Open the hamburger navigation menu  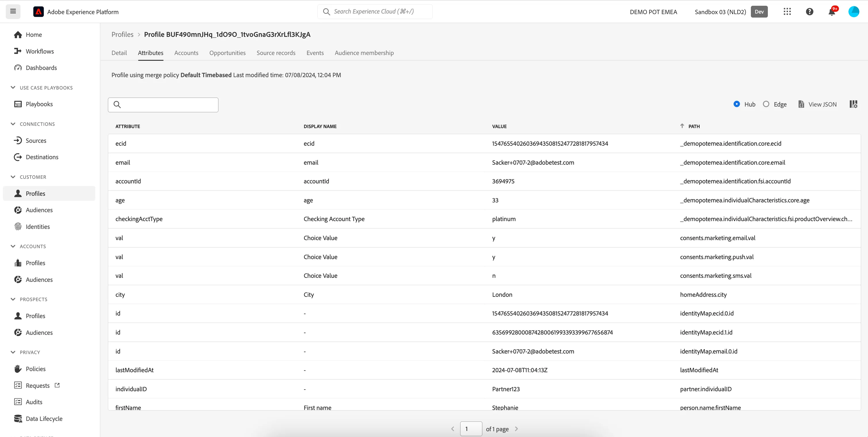coord(13,12)
